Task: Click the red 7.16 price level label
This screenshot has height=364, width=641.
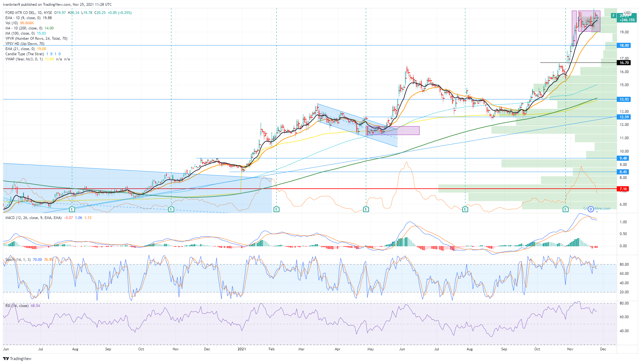Action: click(x=623, y=189)
